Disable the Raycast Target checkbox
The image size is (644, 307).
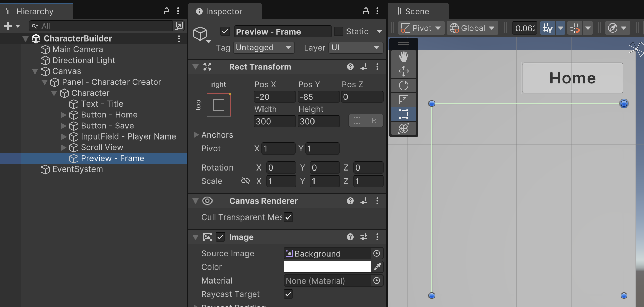tap(288, 294)
